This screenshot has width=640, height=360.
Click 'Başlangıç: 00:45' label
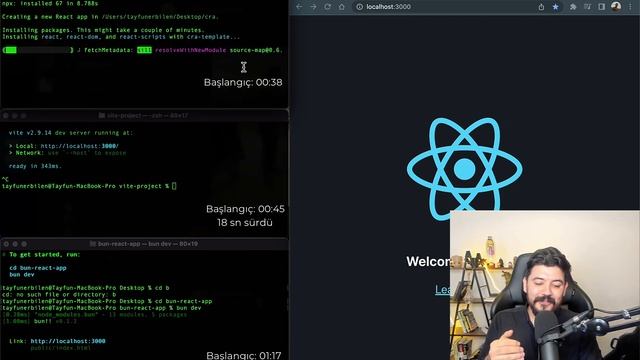[245, 209]
